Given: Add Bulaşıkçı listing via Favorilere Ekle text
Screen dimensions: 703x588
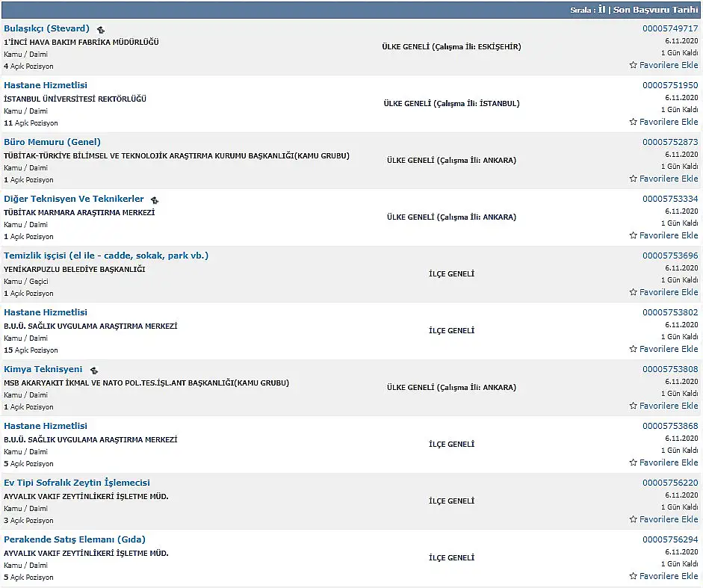Looking at the screenshot, I should pos(669,65).
